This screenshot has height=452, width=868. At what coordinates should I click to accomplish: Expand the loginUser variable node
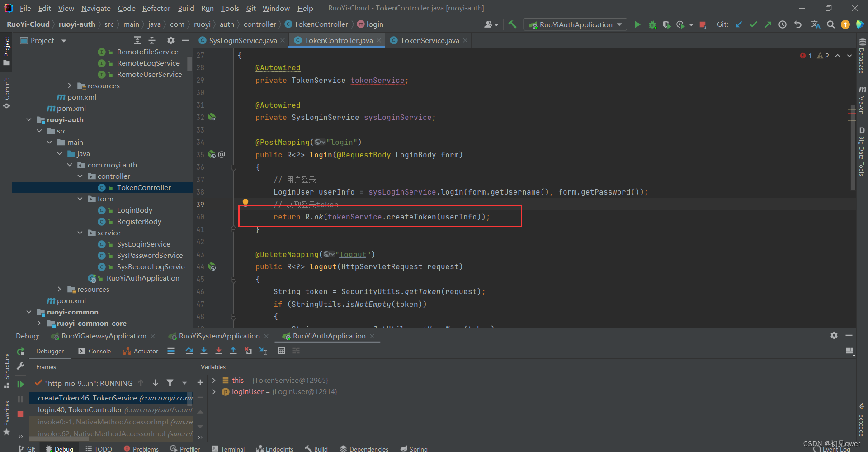214,391
